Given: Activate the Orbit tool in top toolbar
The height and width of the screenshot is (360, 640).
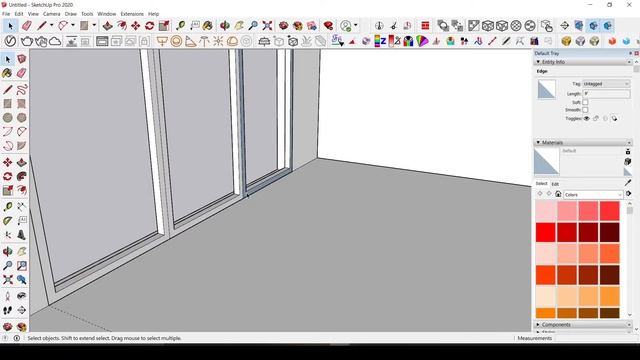Looking at the screenshot, I should coord(224,26).
